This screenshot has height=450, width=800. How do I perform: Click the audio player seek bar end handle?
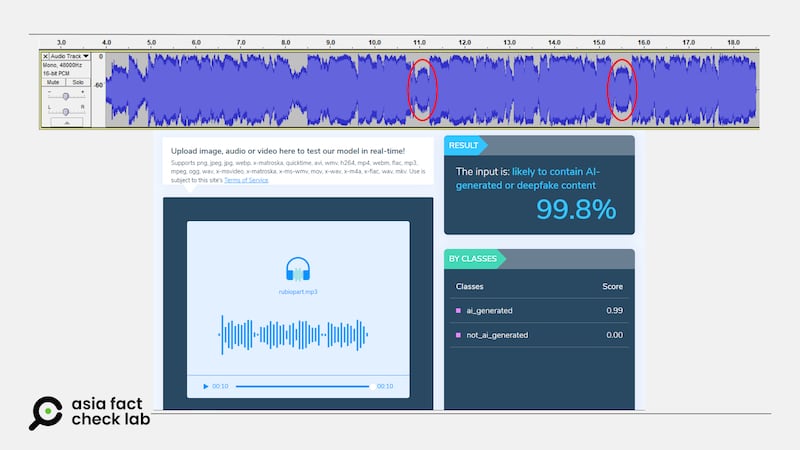tap(370, 386)
